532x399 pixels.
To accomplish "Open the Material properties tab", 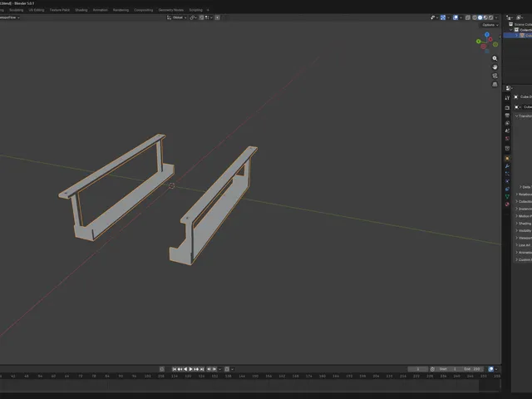I will (x=507, y=204).
